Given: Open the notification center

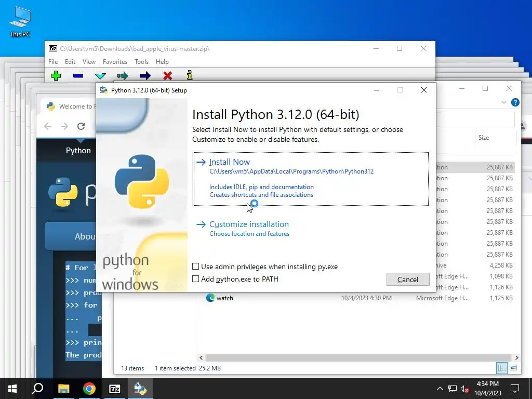Looking at the screenshot, I should point(515,389).
